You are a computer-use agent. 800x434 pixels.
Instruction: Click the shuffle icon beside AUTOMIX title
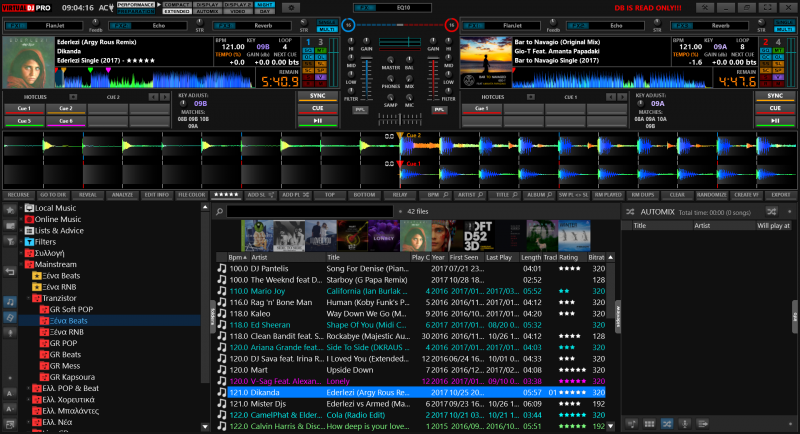[x=630, y=212]
